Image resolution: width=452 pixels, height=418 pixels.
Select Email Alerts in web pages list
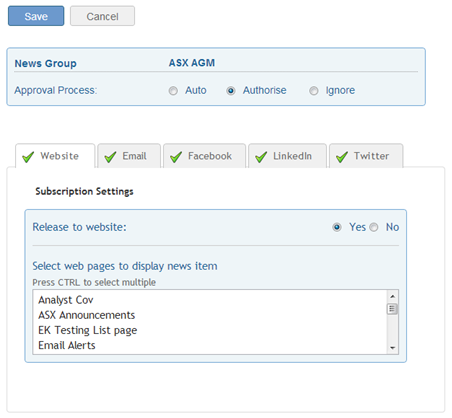tap(67, 345)
